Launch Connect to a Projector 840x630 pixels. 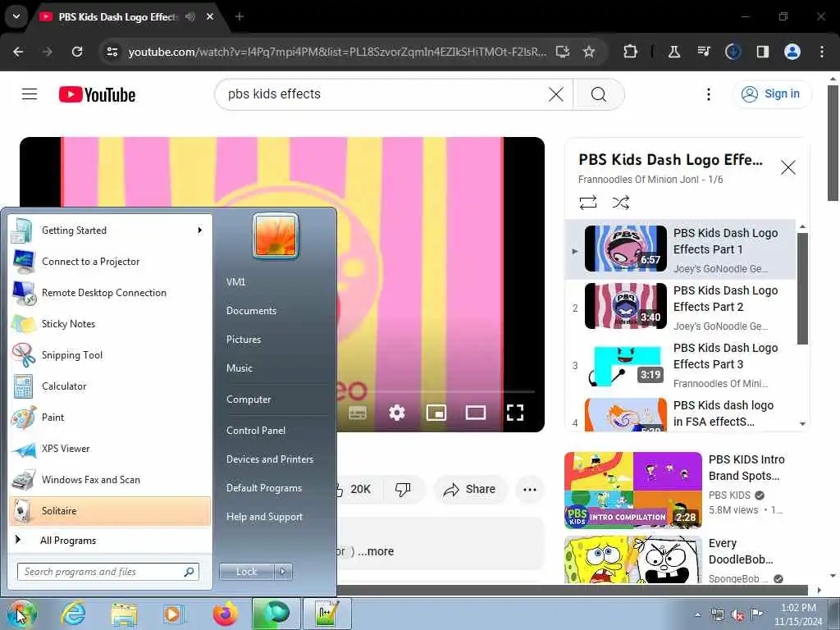tap(110, 262)
